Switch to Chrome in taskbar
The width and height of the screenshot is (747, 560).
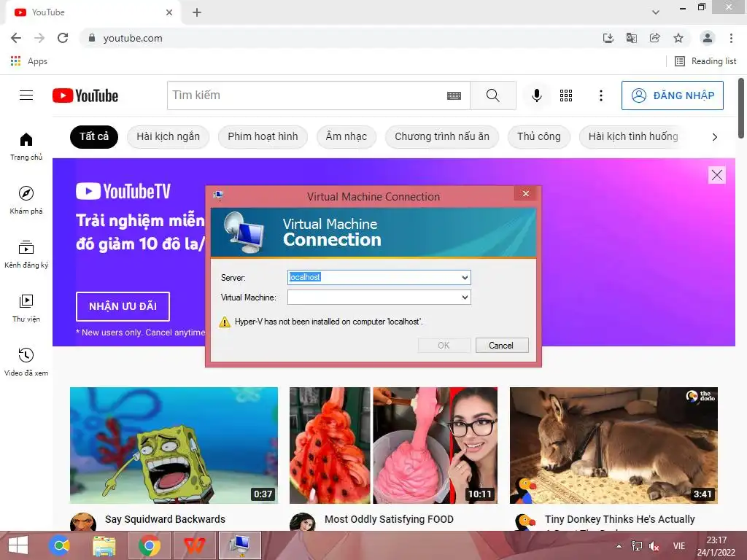(150, 545)
